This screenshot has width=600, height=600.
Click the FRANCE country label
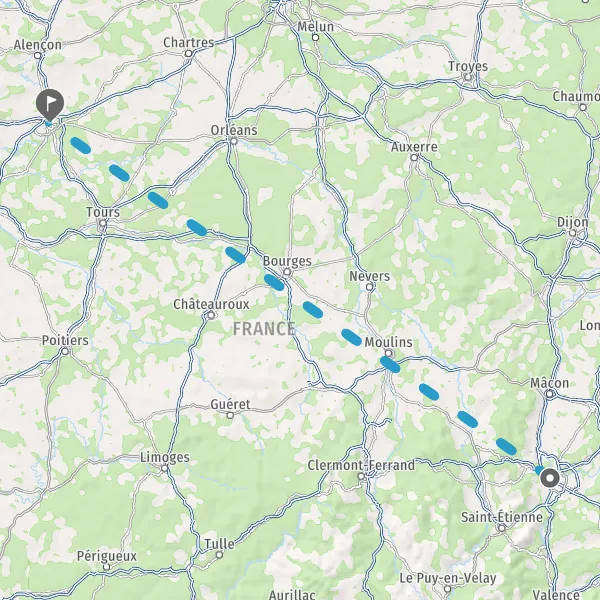(x=264, y=329)
